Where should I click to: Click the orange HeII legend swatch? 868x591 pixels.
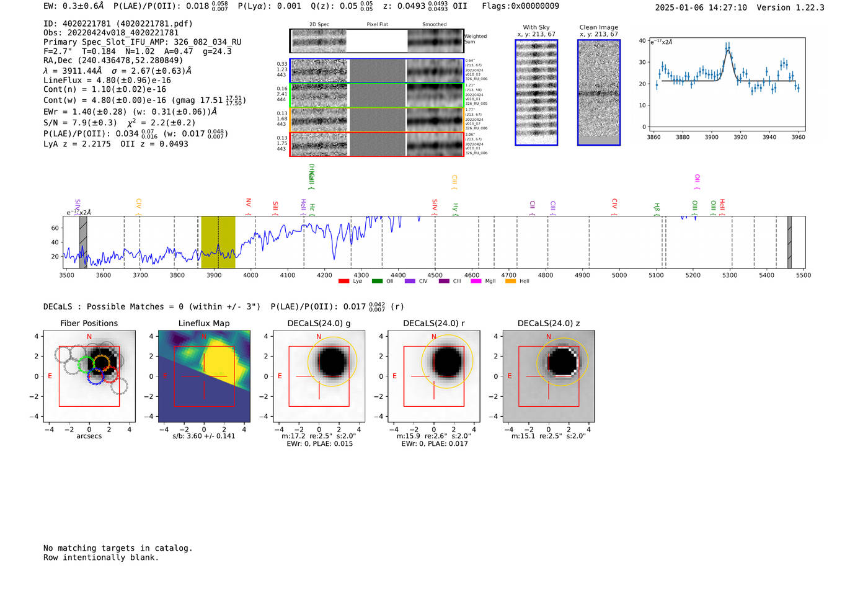coord(510,282)
